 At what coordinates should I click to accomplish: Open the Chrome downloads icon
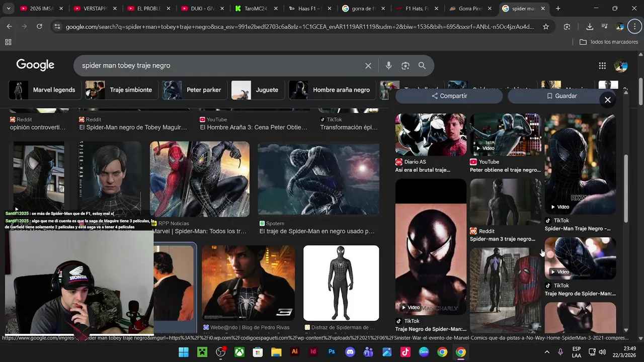tap(590, 27)
